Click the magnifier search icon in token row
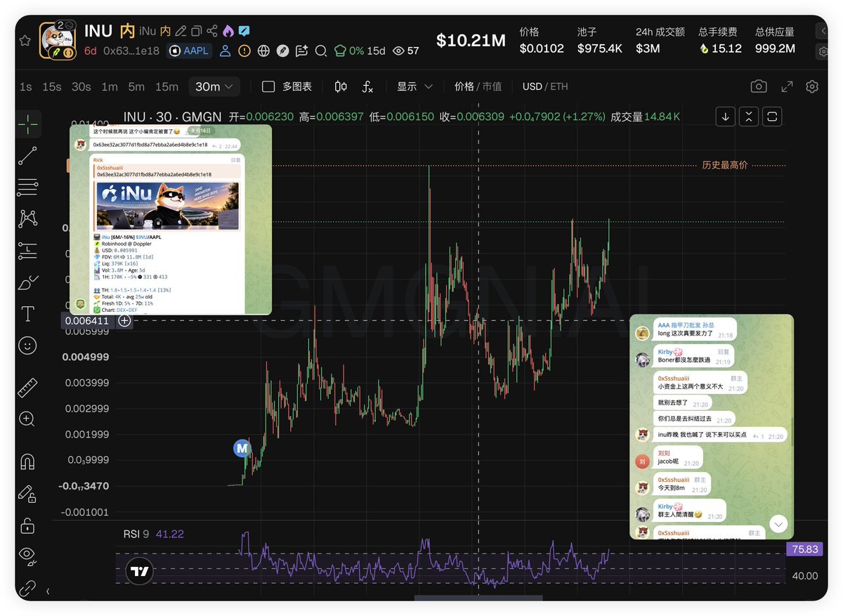Image resolution: width=843 pixels, height=616 pixels. tap(321, 51)
